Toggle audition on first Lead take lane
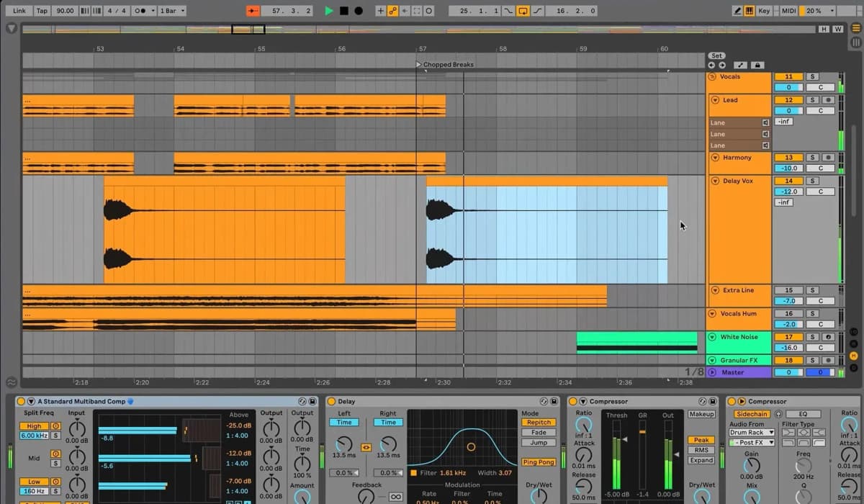Viewport: 864px width, 504px height. pyautogui.click(x=765, y=122)
